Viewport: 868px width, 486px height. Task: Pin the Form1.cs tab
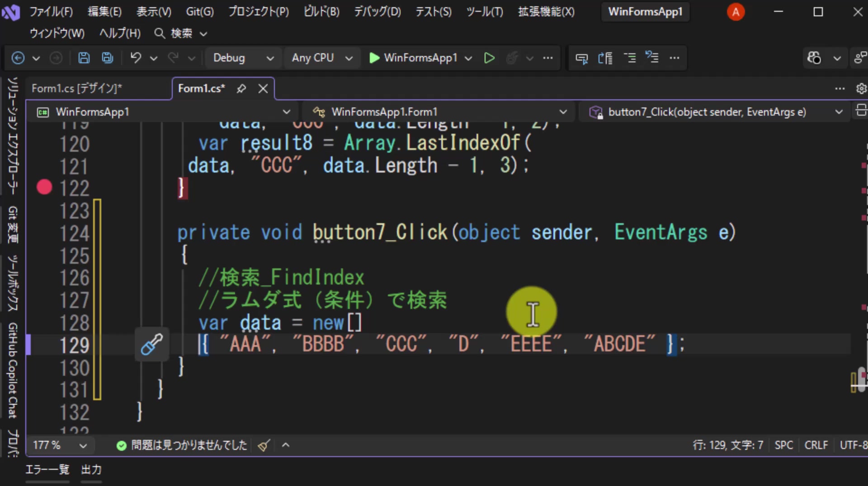click(241, 89)
